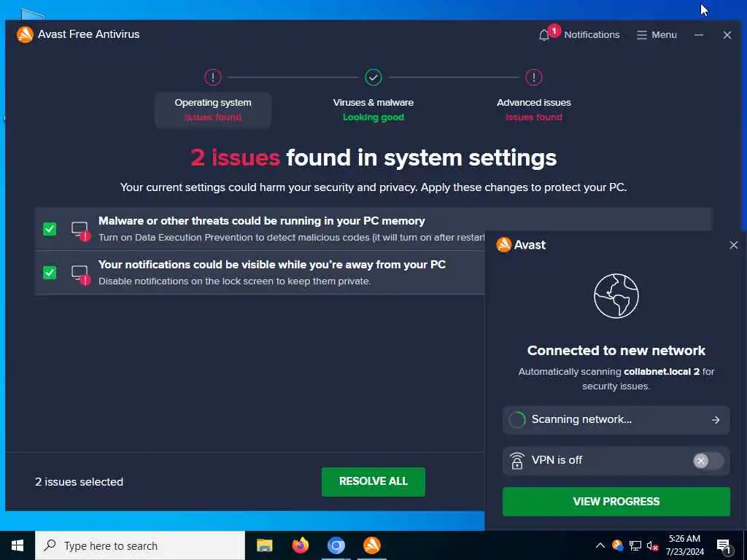Screen dimensions: 747x560
Task: Click the muted volume tray icon
Action: [x=653, y=545]
